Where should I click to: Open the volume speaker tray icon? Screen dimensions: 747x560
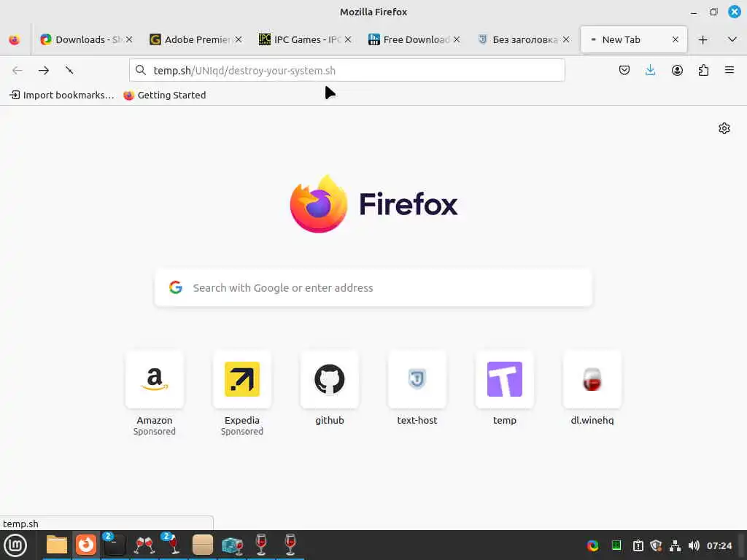[694, 545]
